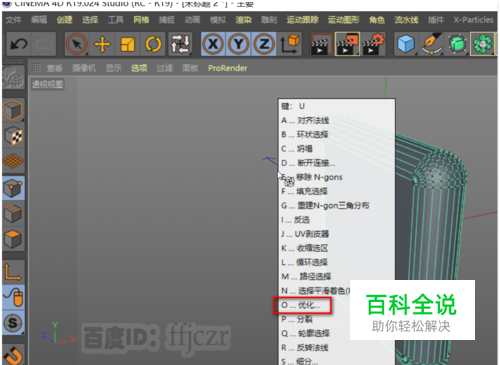The width and height of the screenshot is (500, 365).
Task: Open the recently used tools icon
Action: pos(180,44)
